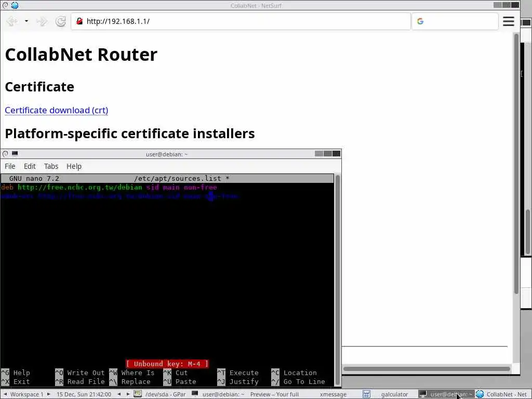
Task: Switch to the Preview – Your full taskbar entry
Action: pyautogui.click(x=274, y=394)
